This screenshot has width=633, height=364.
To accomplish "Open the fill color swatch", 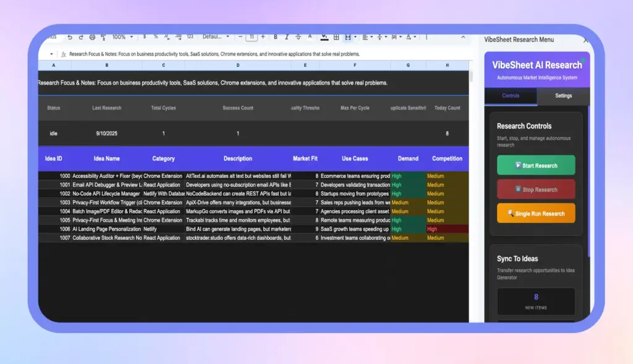I will pos(323,37).
